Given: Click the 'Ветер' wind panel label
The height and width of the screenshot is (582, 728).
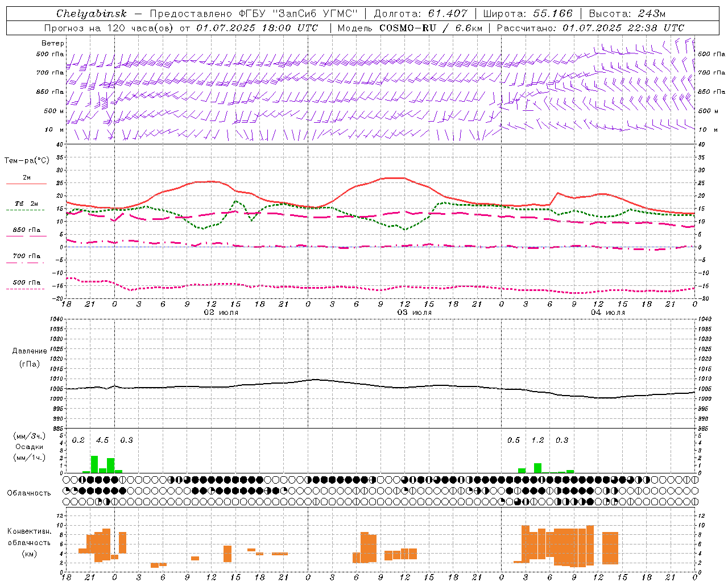Looking at the screenshot, I should pos(53,43).
